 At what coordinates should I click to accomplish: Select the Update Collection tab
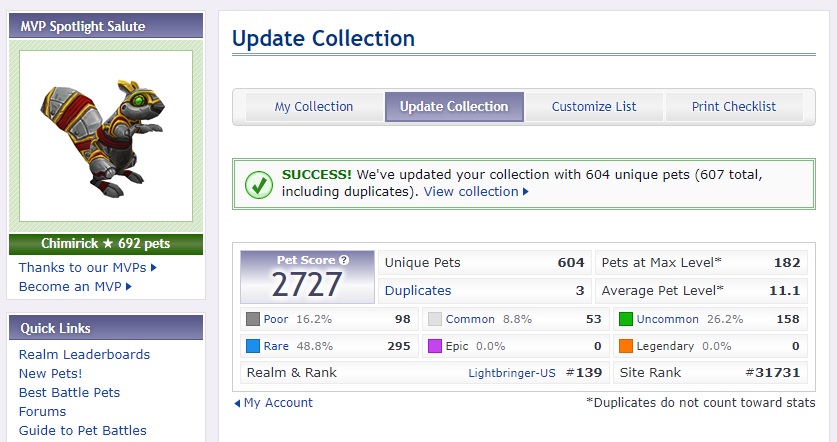point(454,107)
